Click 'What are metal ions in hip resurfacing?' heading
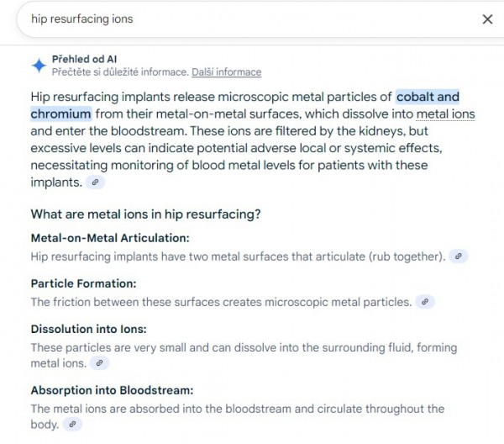The width and height of the screenshot is (504, 444). (x=145, y=214)
